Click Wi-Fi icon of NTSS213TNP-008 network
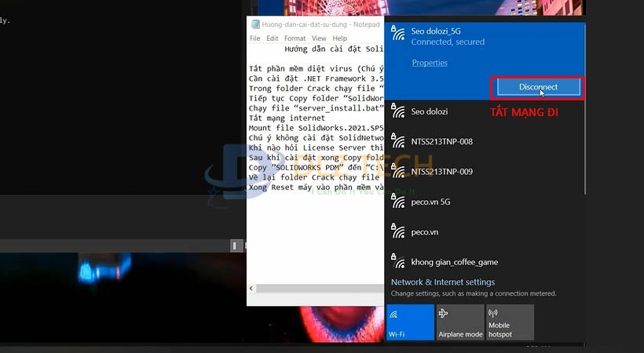Image resolution: width=644 pixels, height=353 pixels. click(398, 142)
